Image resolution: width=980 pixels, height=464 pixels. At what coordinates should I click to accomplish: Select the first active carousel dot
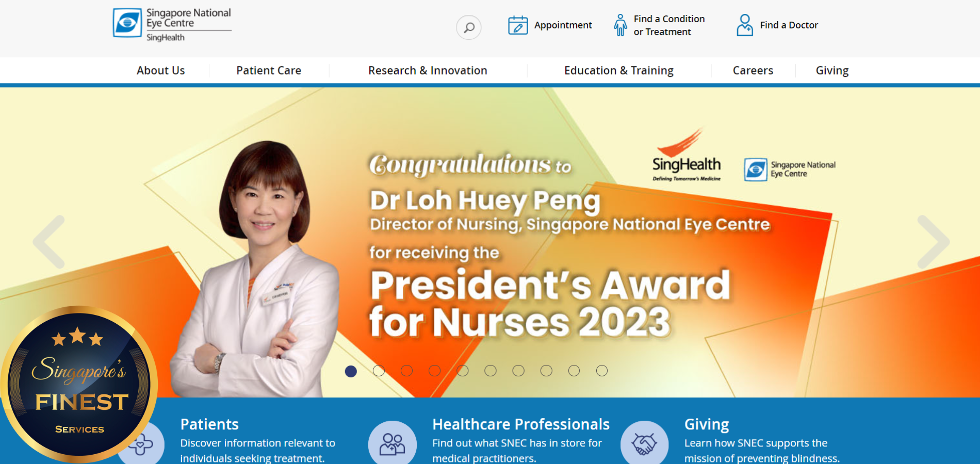point(351,371)
